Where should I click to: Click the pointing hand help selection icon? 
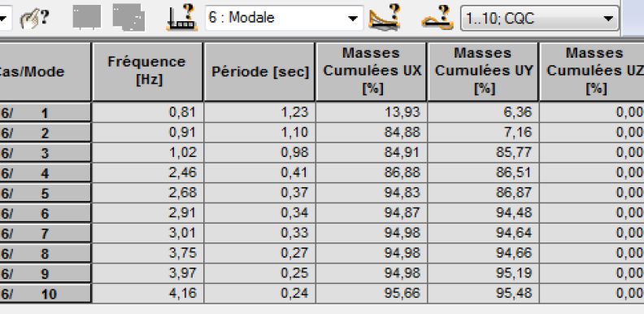tap(34, 18)
